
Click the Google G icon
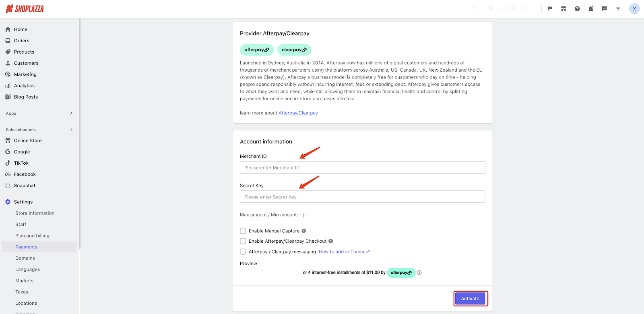click(x=8, y=152)
